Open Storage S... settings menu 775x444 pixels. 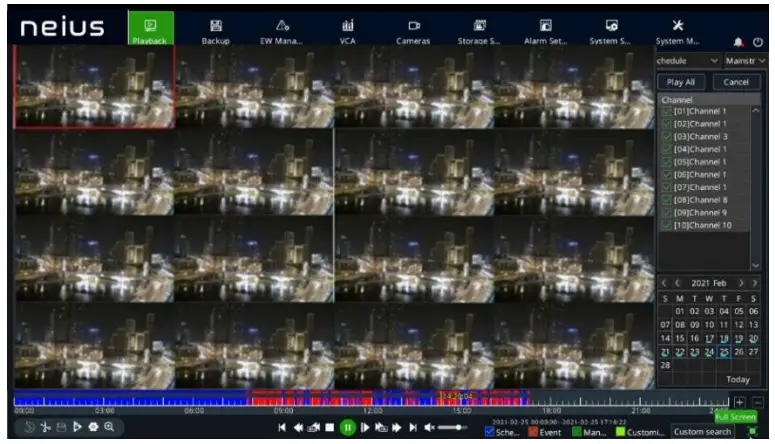[x=479, y=31]
